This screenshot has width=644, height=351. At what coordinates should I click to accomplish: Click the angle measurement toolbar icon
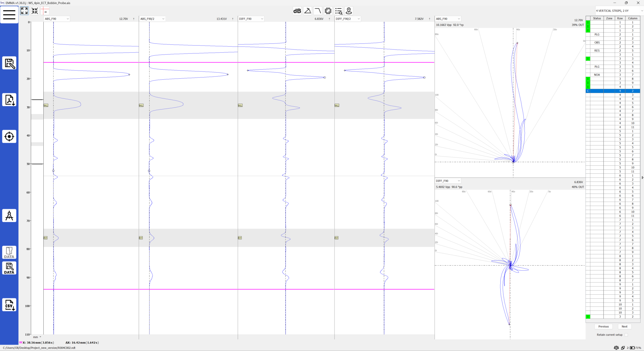coord(308,11)
